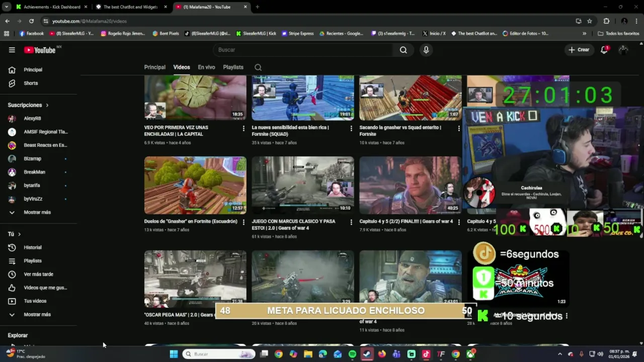Screen dimensions: 644x362
Task: Click the YouTube Buscar search field
Action: tap(303, 50)
